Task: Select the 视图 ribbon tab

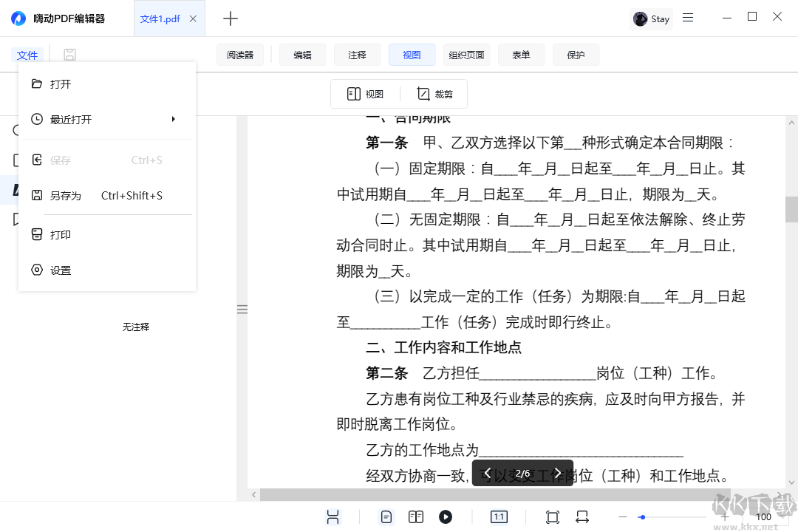Action: tap(412, 55)
